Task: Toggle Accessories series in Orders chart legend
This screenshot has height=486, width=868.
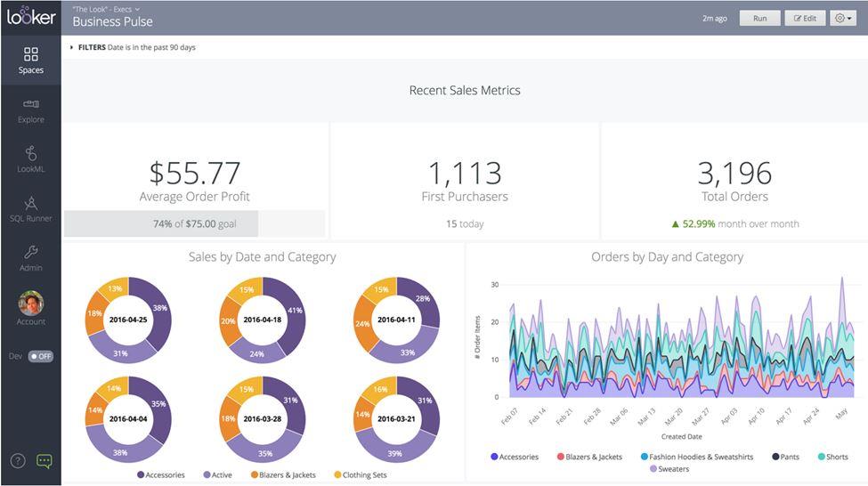Action: 515,457
